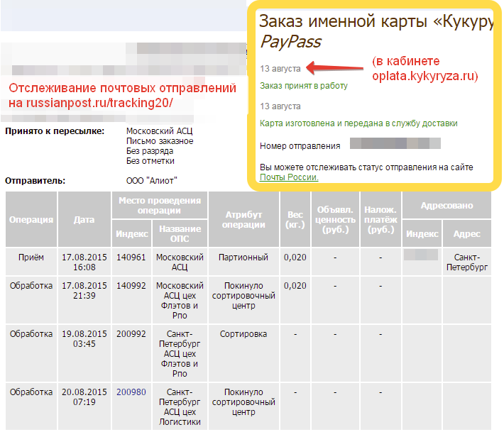Click the 'Налож. платёж (руб.)' header
504x432 pixels.
[380, 220]
